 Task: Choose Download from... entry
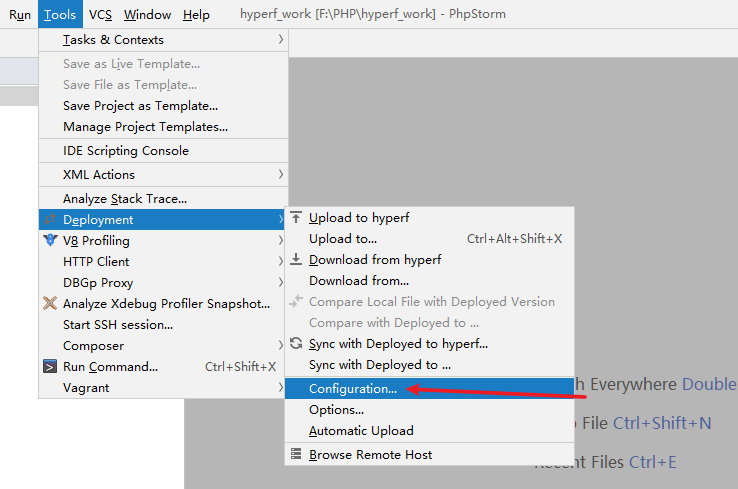[429, 281]
